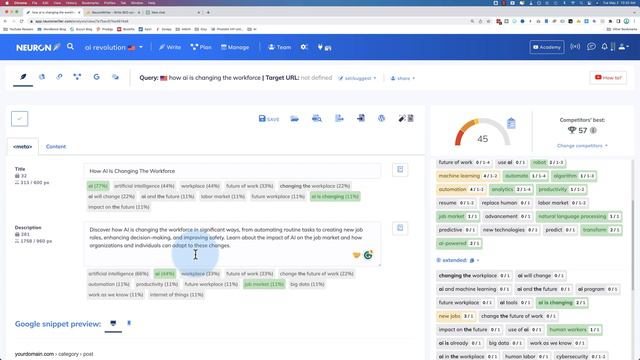This screenshot has width=640, height=360.
Task: Click the Title input field
Action: point(232,171)
